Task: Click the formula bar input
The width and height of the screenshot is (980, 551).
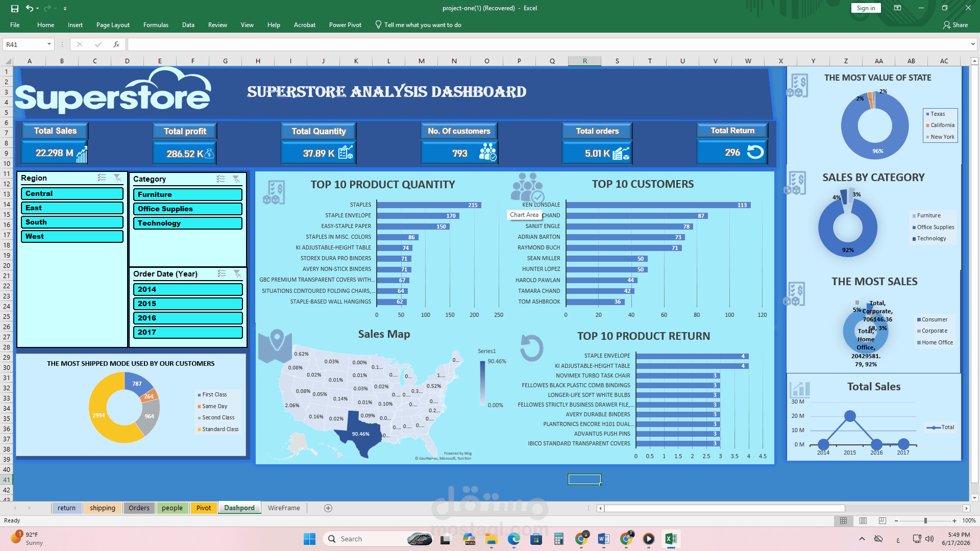Action: pyautogui.click(x=547, y=44)
